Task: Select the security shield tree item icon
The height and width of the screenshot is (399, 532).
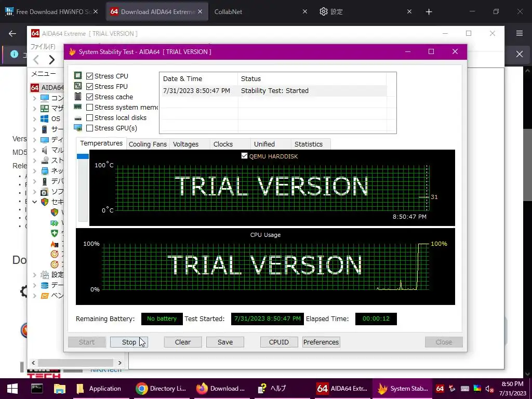Action: [x=45, y=202]
